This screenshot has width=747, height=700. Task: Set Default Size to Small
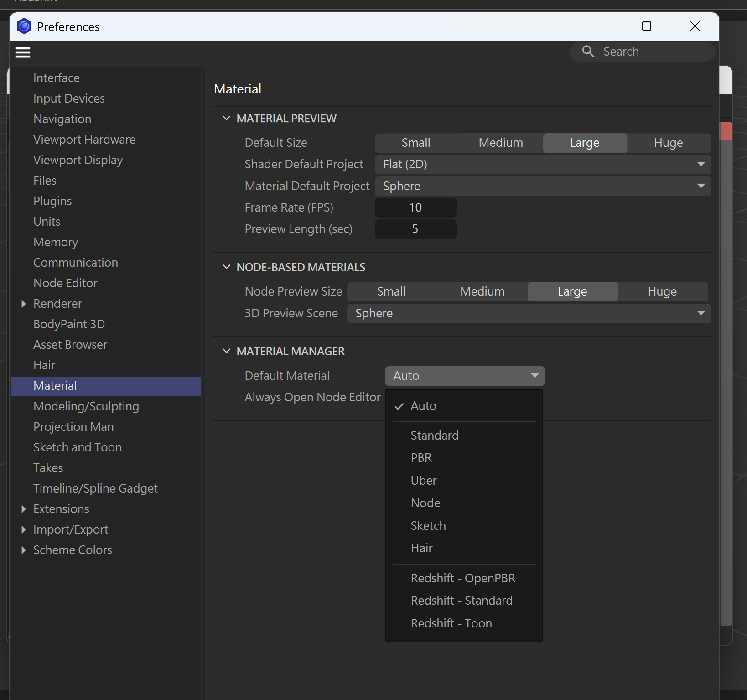coord(415,143)
